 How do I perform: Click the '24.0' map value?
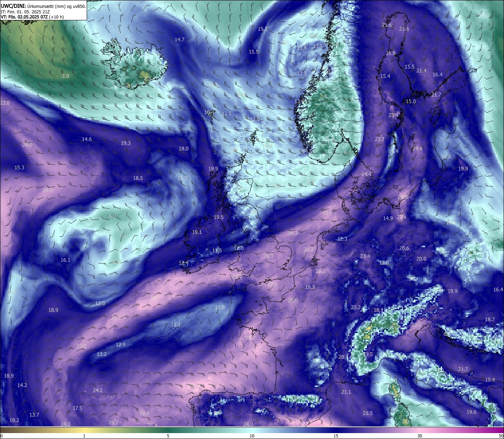248,424
